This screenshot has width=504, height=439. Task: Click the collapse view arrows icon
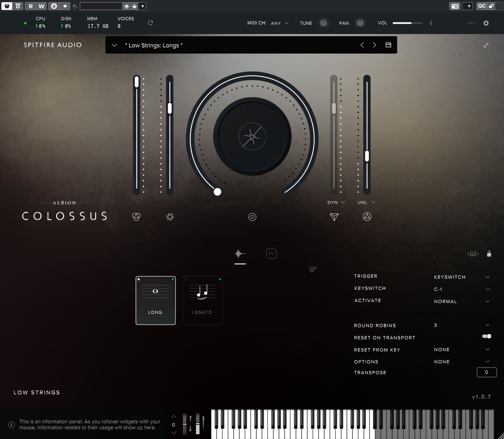click(x=486, y=45)
